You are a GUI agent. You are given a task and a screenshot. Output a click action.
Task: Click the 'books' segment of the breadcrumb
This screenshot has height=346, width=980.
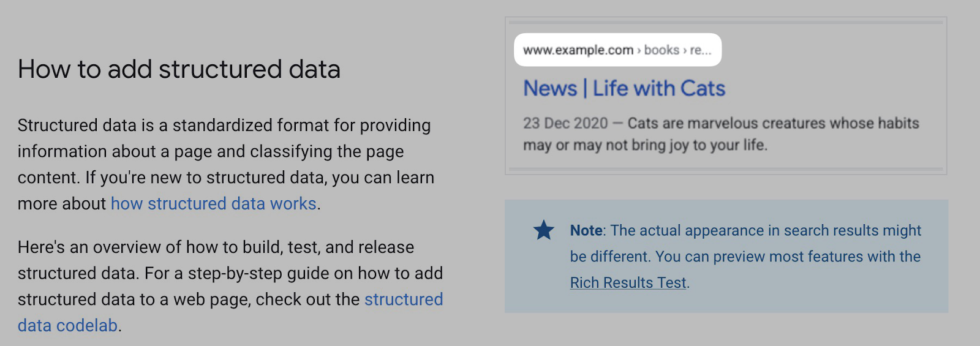pyautogui.click(x=661, y=50)
